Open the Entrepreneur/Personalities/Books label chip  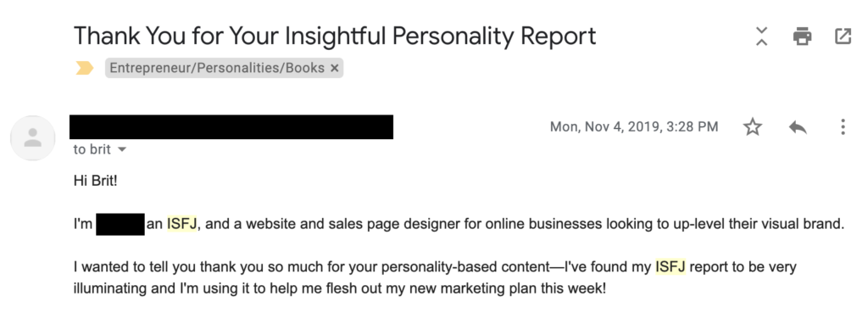click(217, 68)
